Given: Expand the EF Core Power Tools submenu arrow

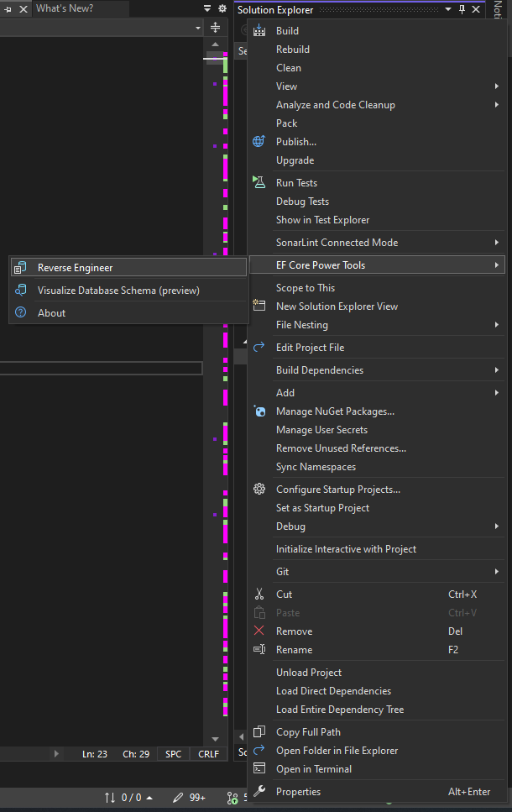Looking at the screenshot, I should (497, 265).
